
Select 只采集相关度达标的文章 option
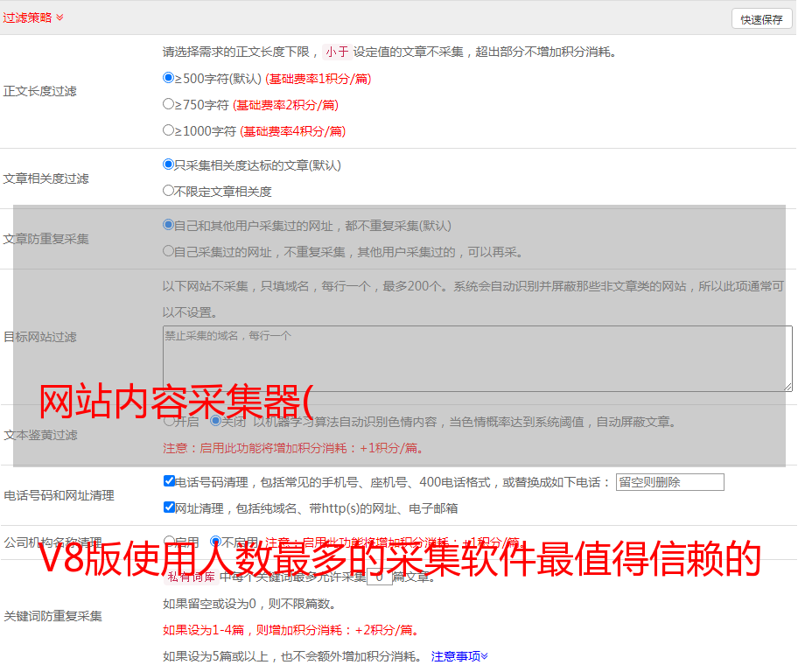169,164
